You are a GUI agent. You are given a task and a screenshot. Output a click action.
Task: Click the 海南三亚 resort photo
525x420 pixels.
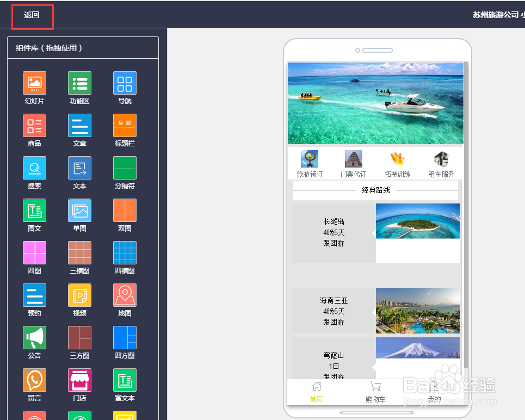pos(418,311)
